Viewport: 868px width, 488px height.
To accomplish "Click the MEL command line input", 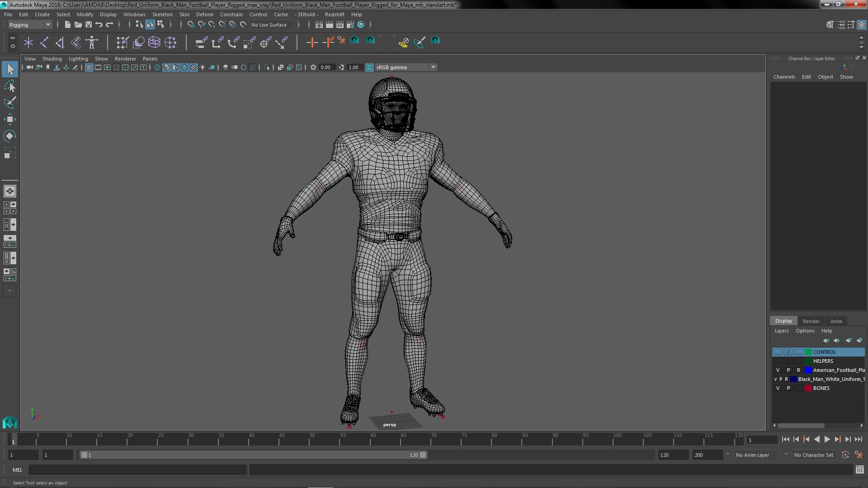I will pos(137,470).
